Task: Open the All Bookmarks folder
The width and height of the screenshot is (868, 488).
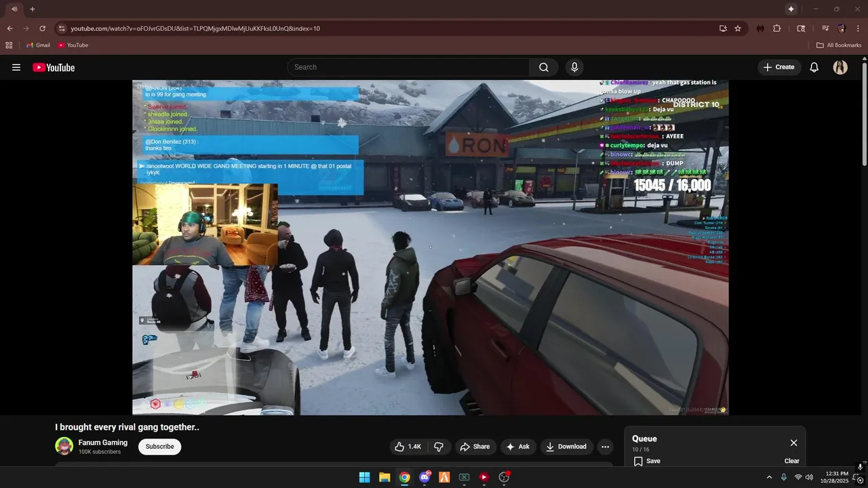Action: tap(839, 45)
